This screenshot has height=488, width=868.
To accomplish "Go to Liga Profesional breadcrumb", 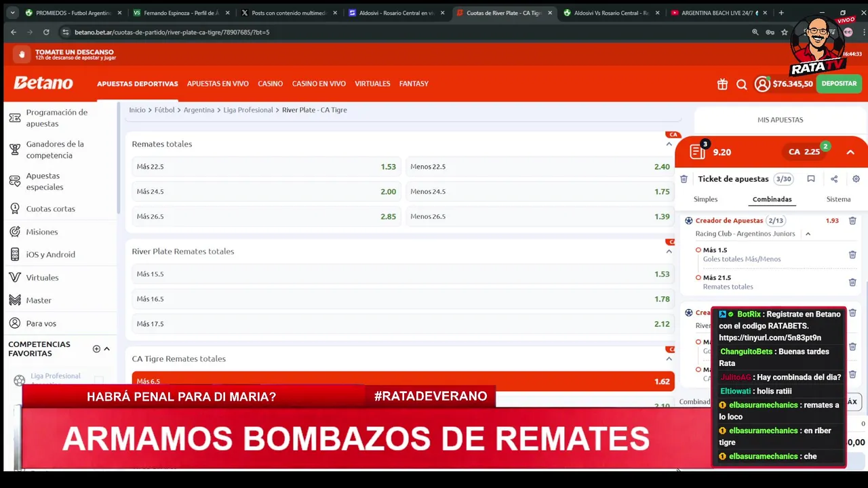I will click(x=248, y=110).
